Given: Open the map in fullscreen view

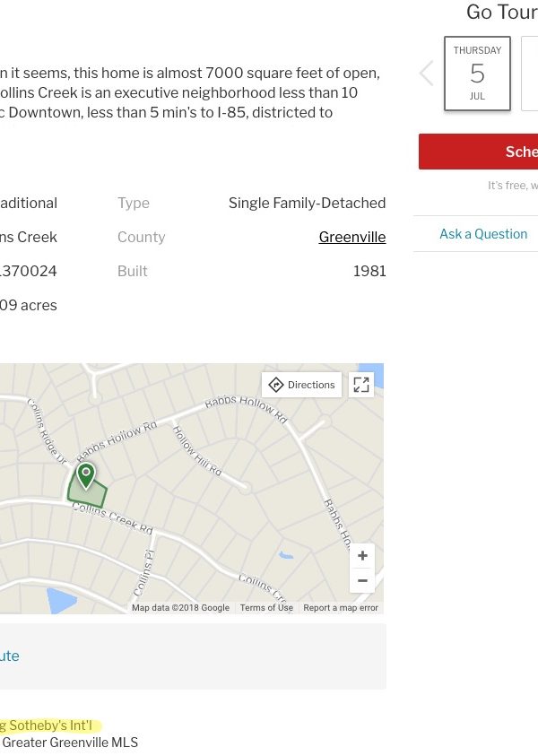Looking at the screenshot, I should pos(361,385).
